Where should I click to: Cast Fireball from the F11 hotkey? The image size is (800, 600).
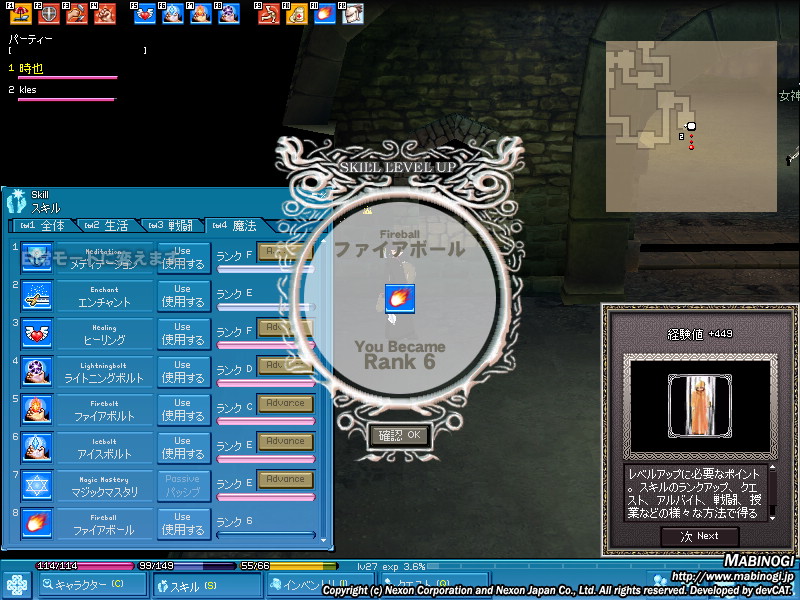click(x=325, y=14)
